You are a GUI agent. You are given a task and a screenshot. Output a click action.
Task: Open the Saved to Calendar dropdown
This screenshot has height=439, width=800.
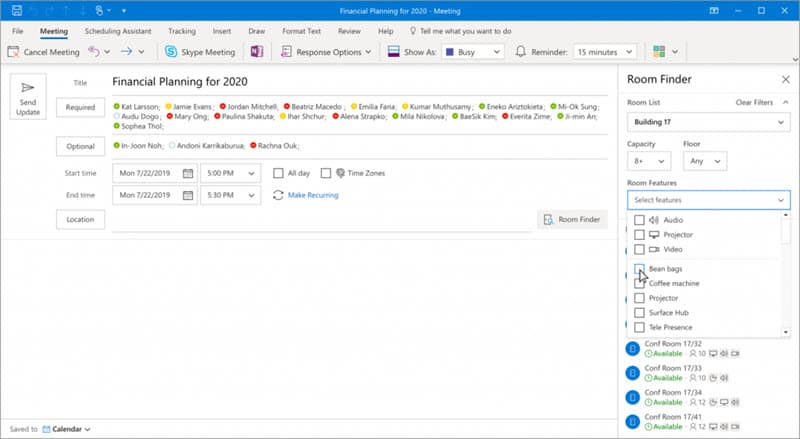[66, 429]
